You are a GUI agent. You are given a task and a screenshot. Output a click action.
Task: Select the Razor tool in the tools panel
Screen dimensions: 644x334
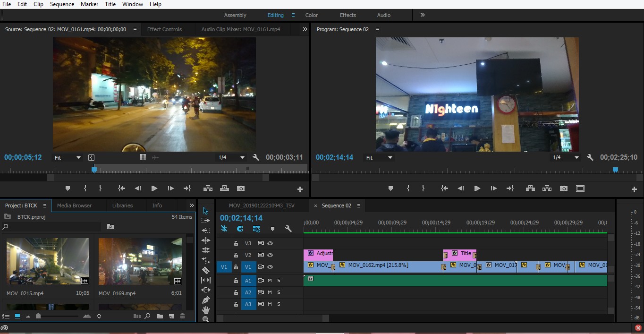(x=206, y=270)
